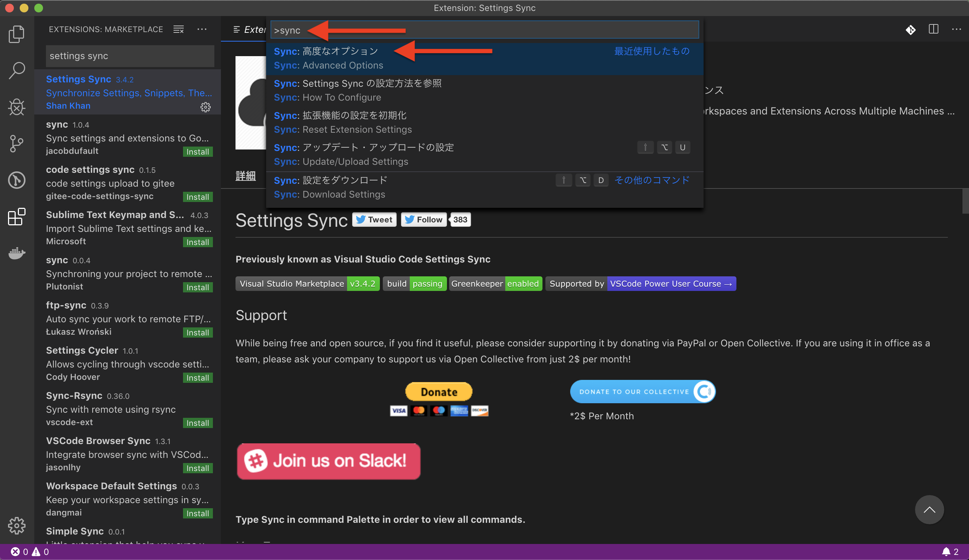Click the Shan Khan publisher name
969x560 pixels.
click(68, 106)
